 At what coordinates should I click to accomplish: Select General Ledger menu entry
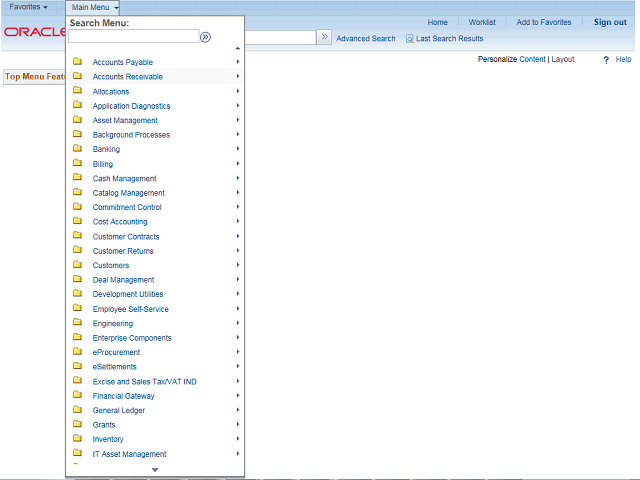[x=119, y=410]
